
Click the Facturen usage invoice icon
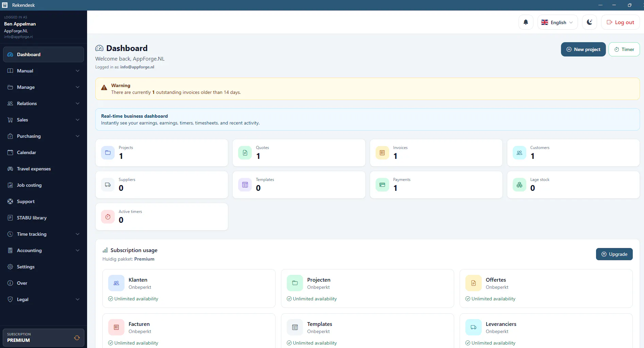click(x=116, y=327)
